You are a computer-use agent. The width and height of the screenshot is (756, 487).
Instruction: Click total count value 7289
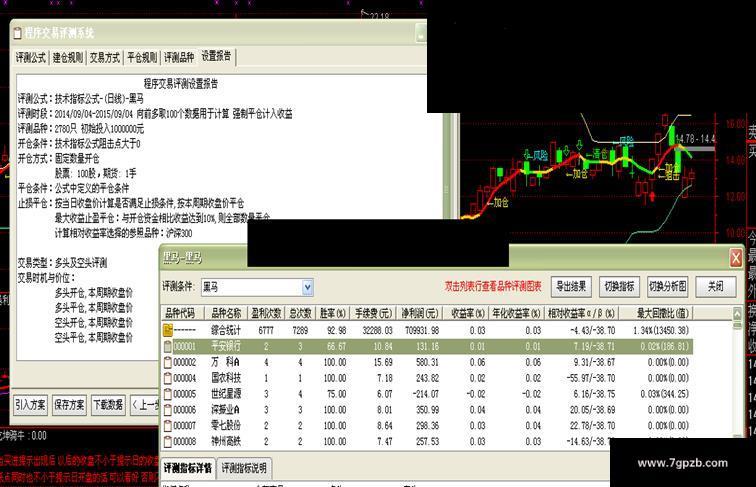[300, 330]
